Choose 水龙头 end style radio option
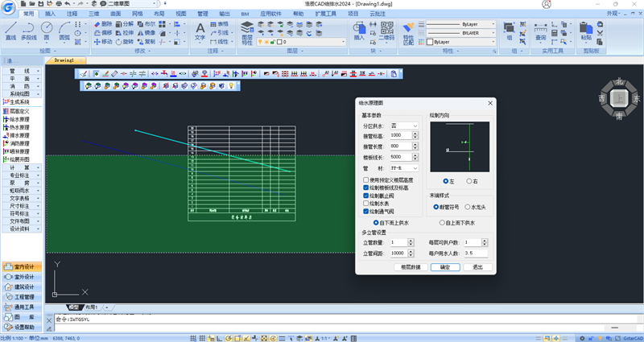 466,205
